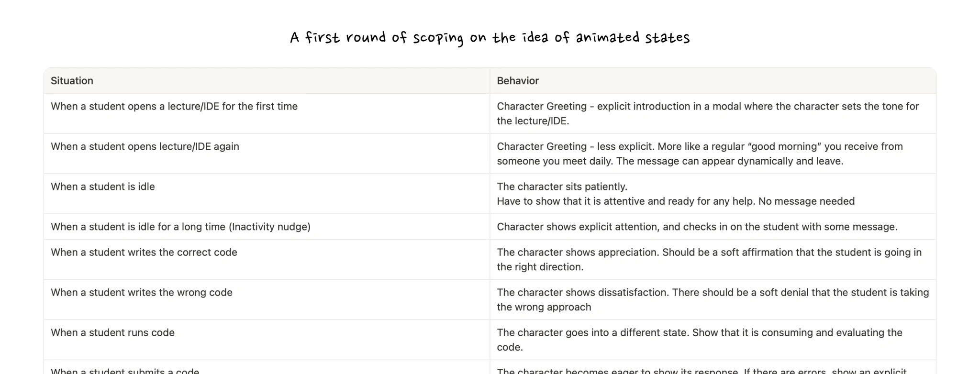Click the 'consuming and evaluating the code' behavior cell
This screenshot has height=374, width=980.
click(699, 340)
